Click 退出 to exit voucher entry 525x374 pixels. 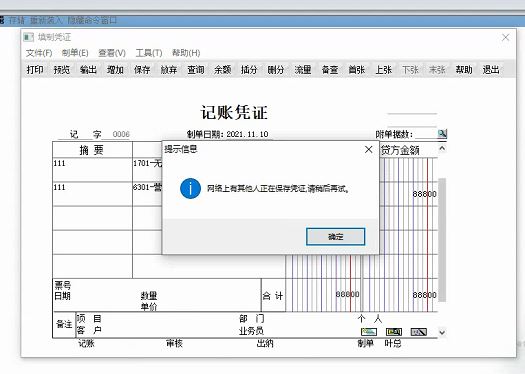tap(491, 70)
